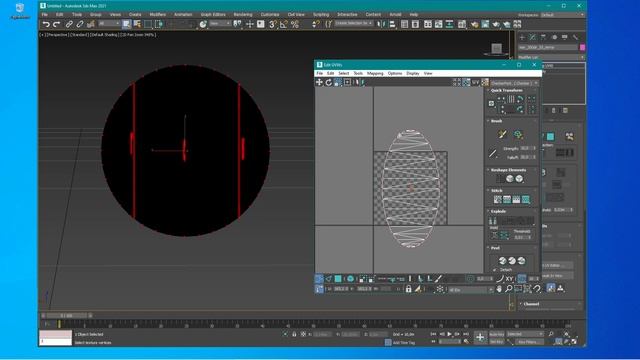
Task: Select the Link tool (chain icon)
Action: (69, 24)
